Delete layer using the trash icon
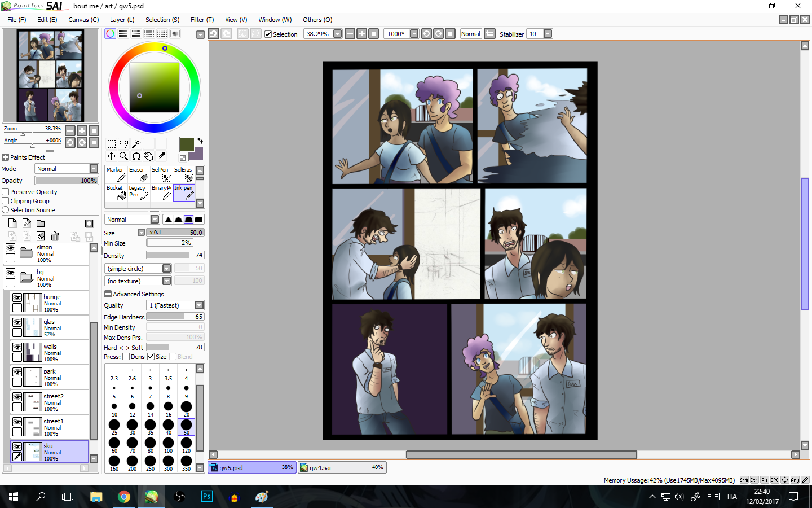The image size is (812, 508). [x=55, y=236]
